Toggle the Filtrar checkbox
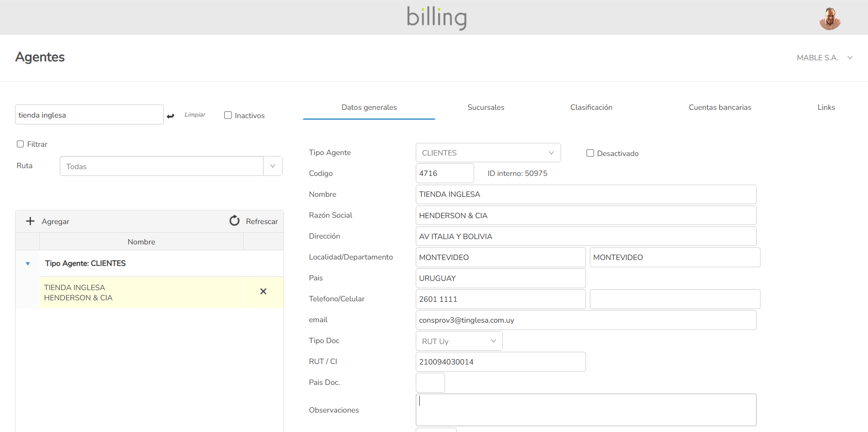The image size is (868, 432). 20,144
